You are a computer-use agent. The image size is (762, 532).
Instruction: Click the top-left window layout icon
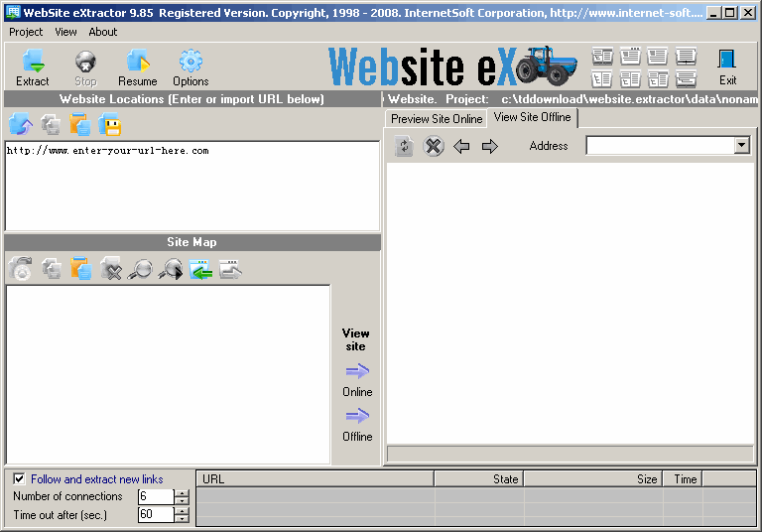(602, 56)
